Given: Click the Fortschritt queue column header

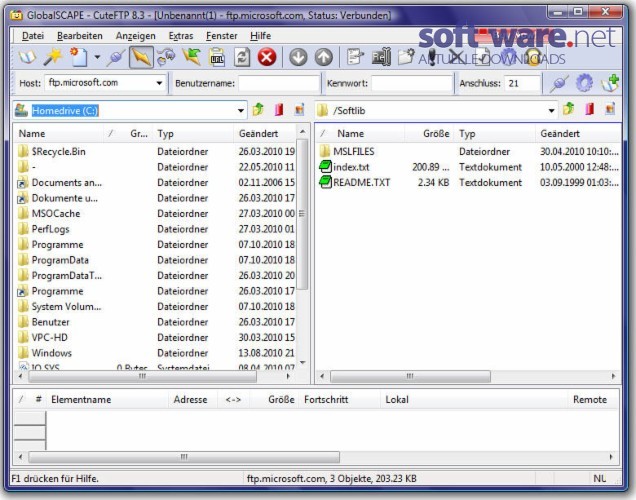Looking at the screenshot, I should [x=339, y=399].
